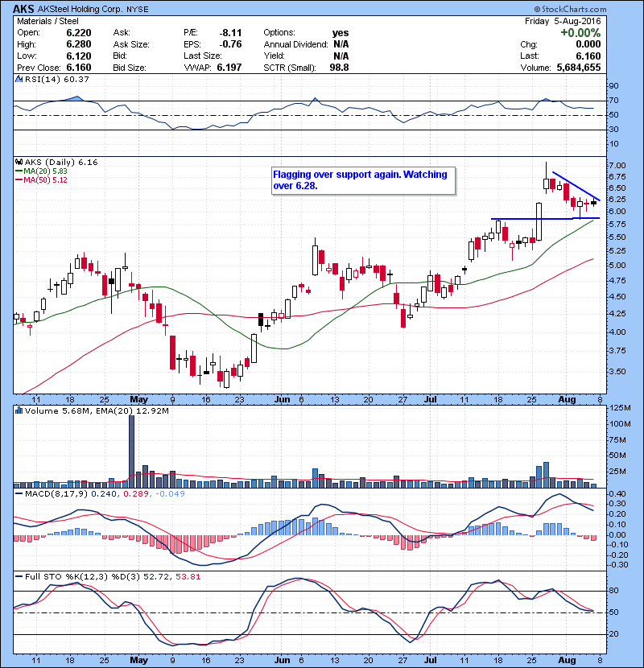The width and height of the screenshot is (644, 668).
Task: Click the 7.00 price axis label
Action: tap(617, 165)
